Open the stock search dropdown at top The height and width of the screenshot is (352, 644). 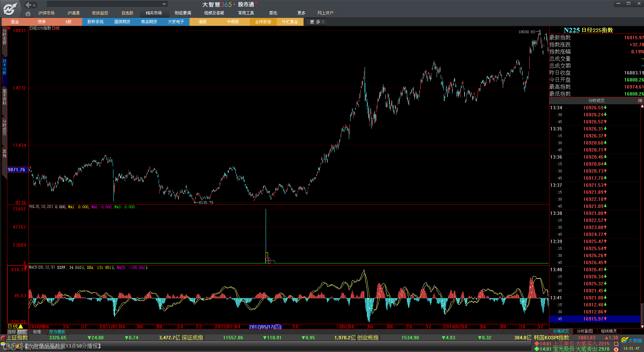164,4
